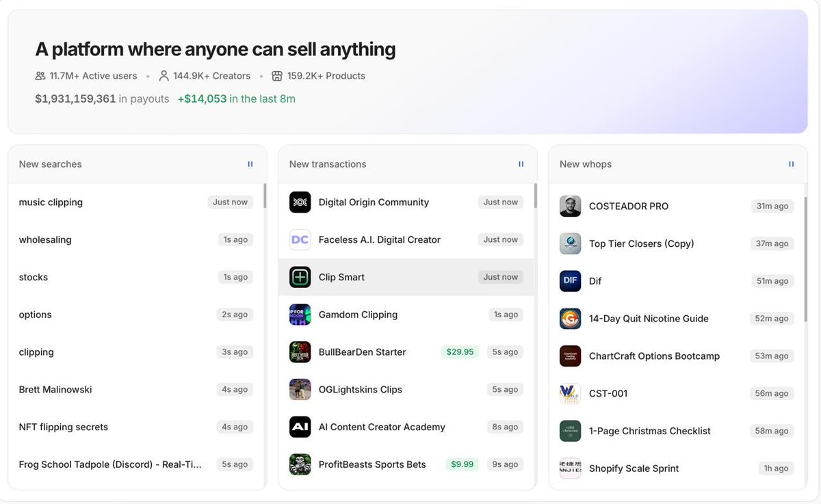Viewport: 821px width, 504px height.
Task: Click the $29.95 price badge
Action: tap(460, 352)
